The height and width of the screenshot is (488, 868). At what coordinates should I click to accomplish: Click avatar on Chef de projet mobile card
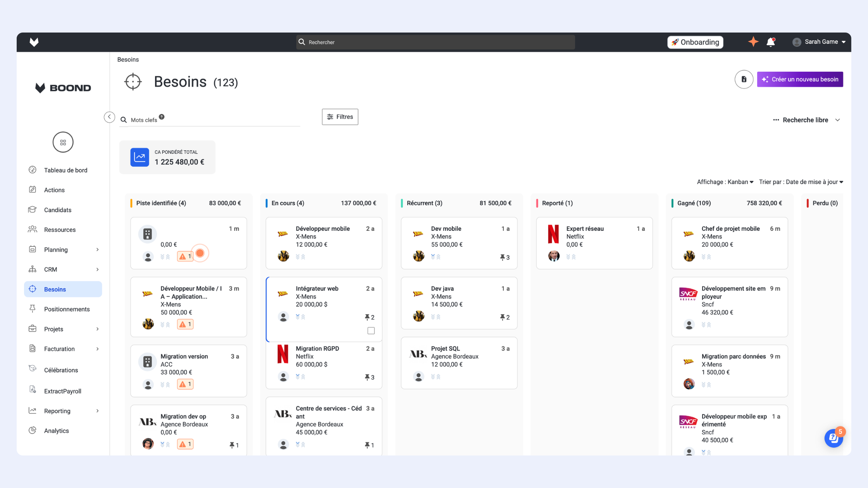tap(689, 256)
